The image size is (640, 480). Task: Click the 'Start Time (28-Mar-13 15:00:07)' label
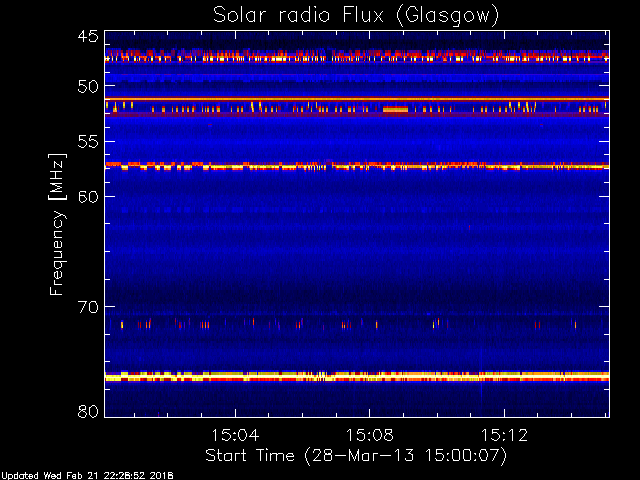click(356, 456)
